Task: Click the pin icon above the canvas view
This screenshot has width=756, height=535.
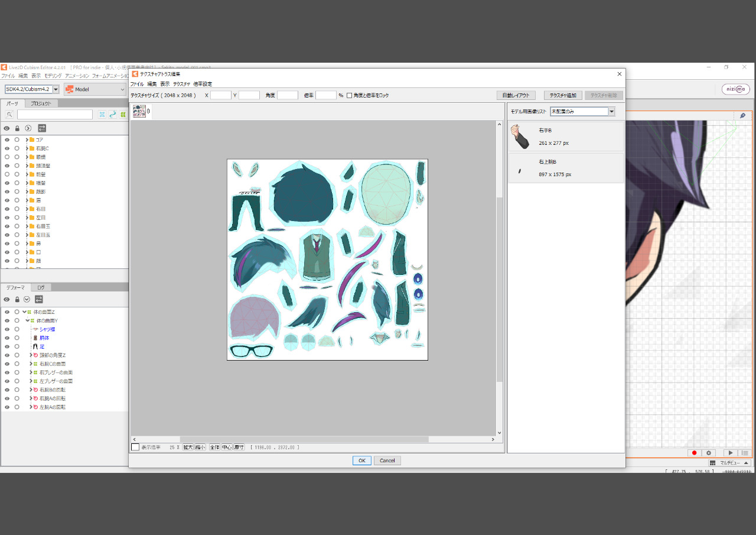Action: tap(742, 115)
